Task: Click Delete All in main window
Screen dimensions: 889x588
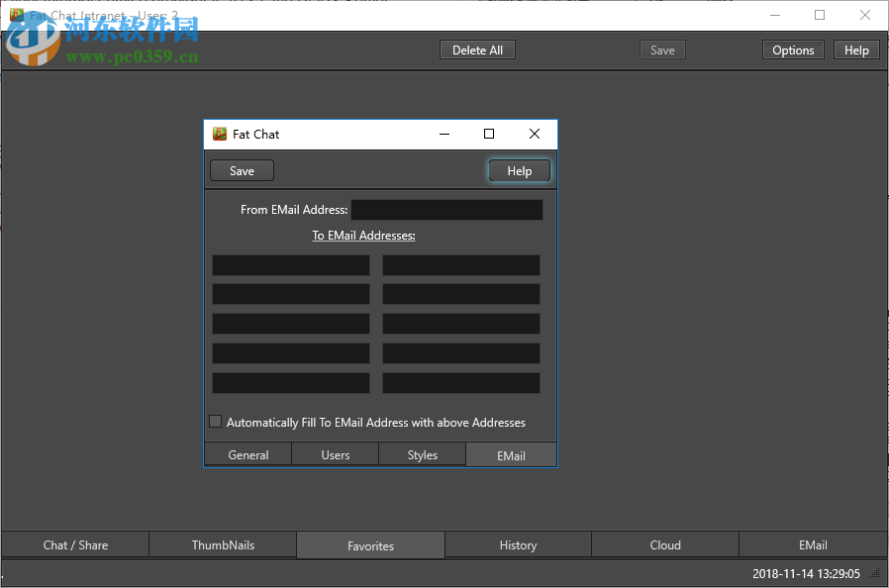Action: [x=477, y=49]
